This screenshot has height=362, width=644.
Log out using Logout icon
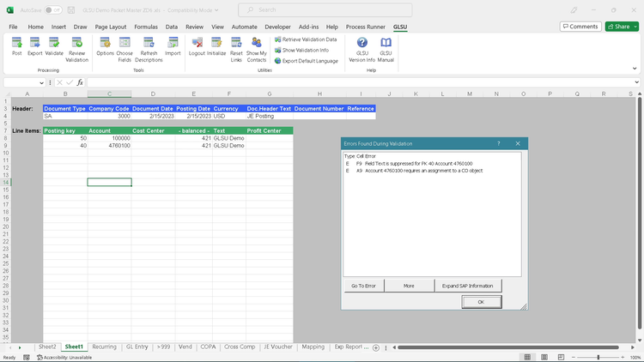197,46
